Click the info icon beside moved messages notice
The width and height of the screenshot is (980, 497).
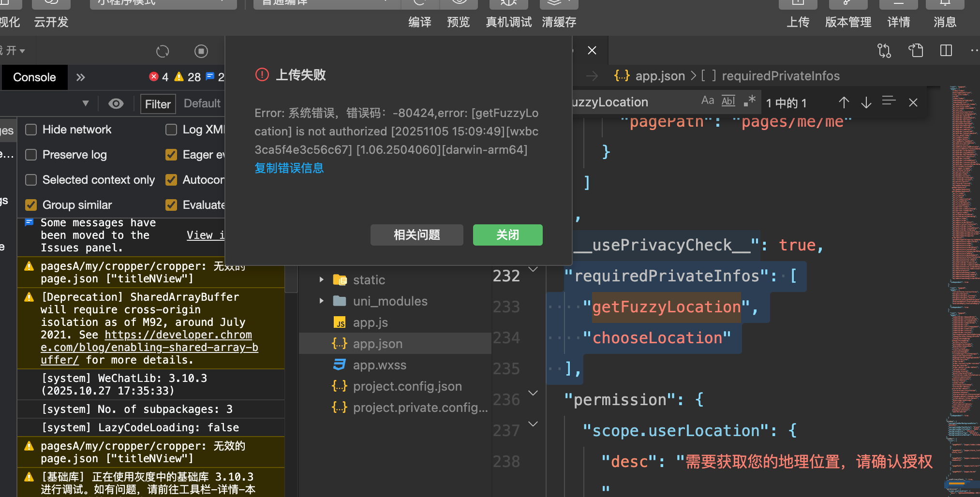coord(29,222)
